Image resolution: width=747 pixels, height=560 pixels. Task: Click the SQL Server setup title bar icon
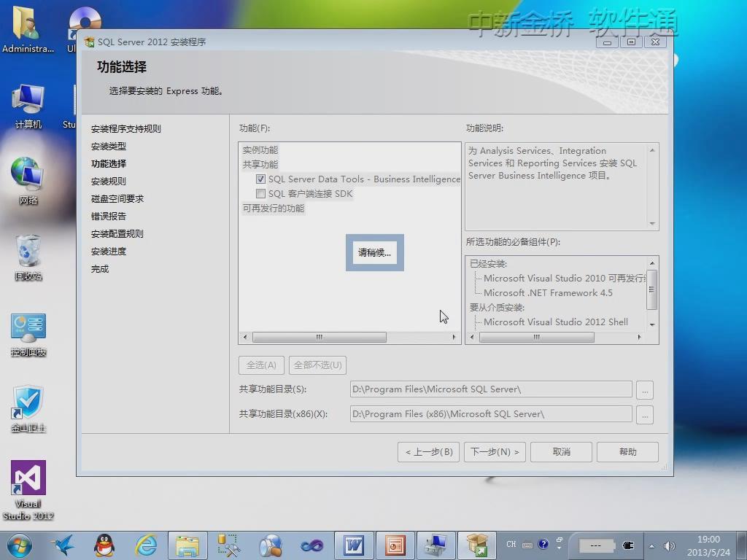(89, 42)
